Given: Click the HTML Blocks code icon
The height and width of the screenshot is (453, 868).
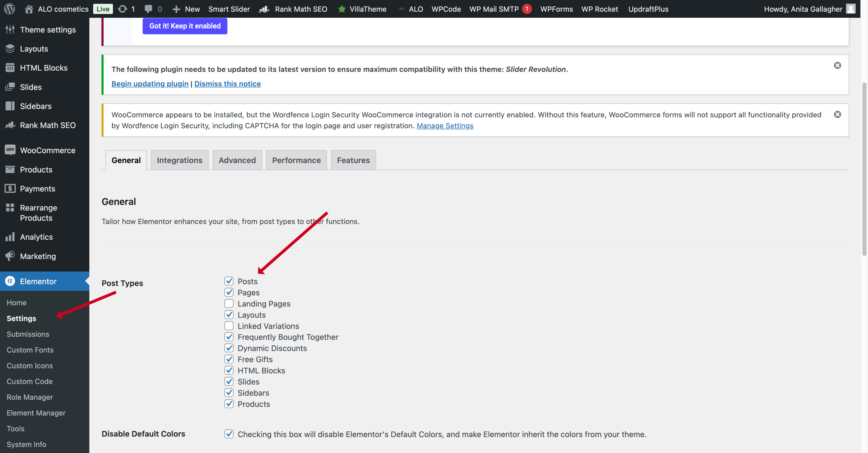Looking at the screenshot, I should coord(10,68).
